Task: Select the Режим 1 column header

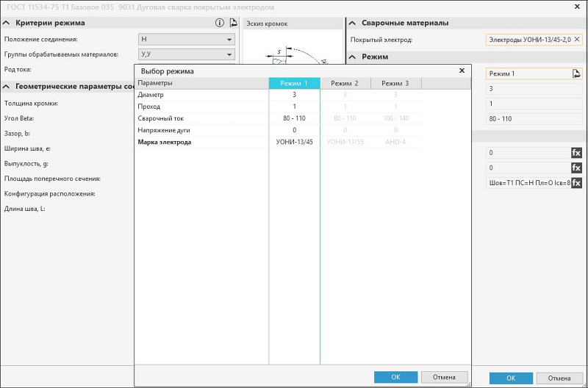Action: point(294,83)
